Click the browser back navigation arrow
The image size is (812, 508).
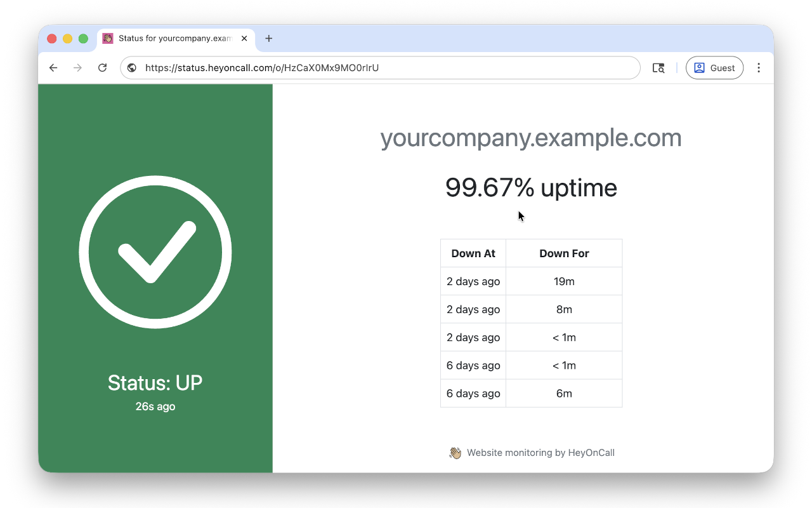53,67
